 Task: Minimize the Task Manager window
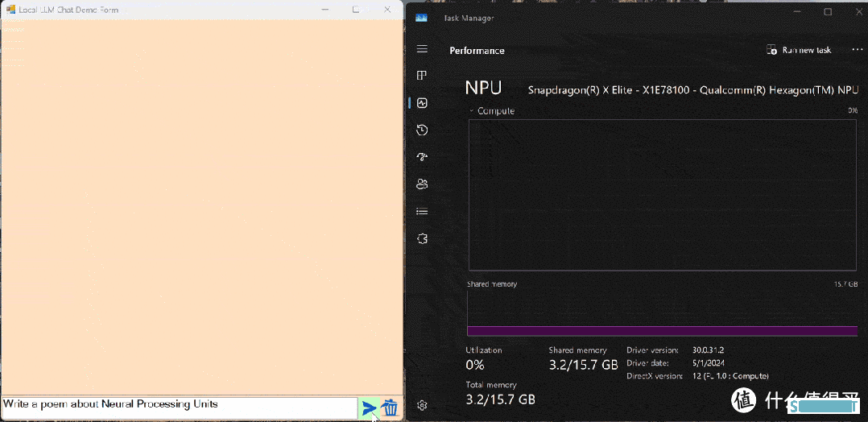click(x=798, y=12)
